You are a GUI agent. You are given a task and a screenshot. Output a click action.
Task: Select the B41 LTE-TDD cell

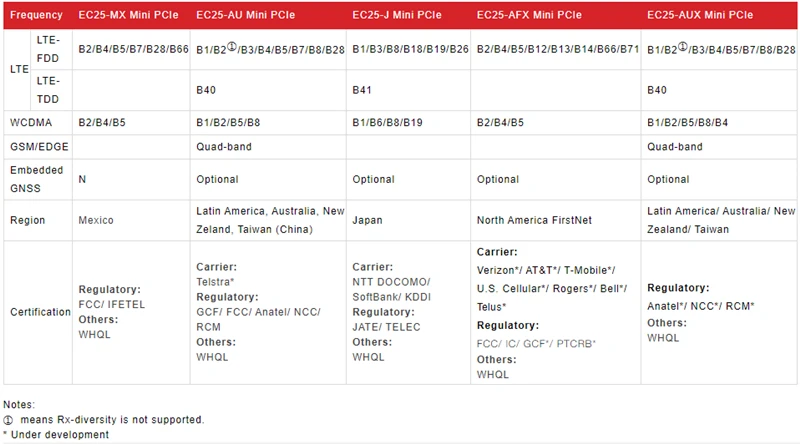[363, 89]
